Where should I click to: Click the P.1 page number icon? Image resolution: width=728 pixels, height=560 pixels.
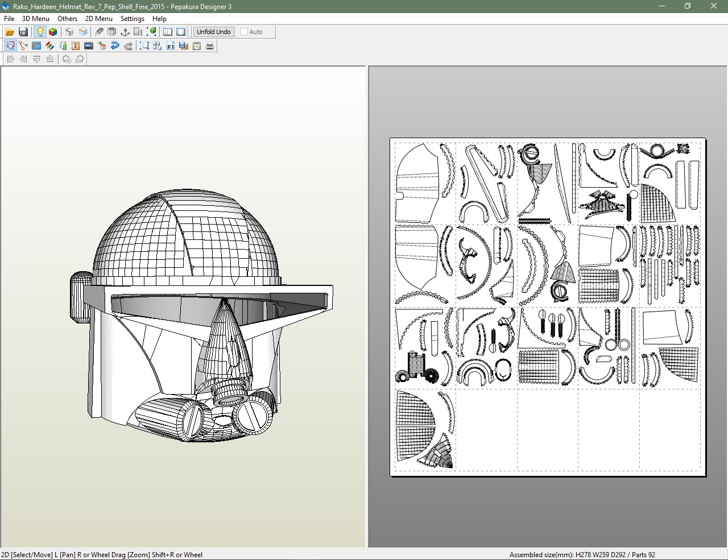171,45
